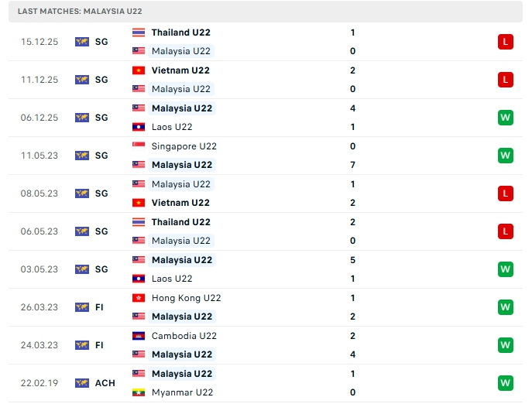Click the competition icon beside ACH
The image size is (532, 404).
pos(82,383)
